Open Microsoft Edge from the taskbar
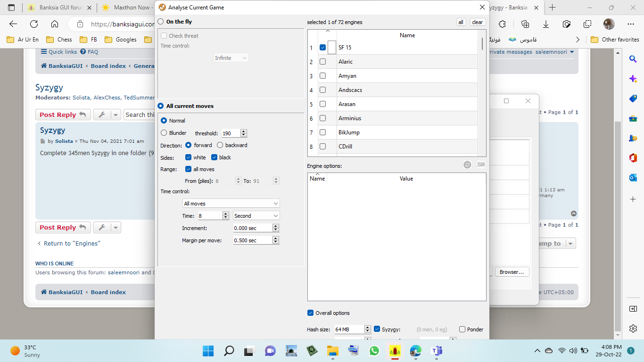This screenshot has width=644, height=362. 415,351
